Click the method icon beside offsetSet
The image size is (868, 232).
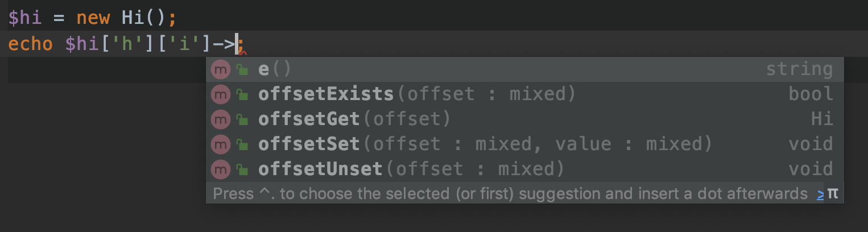tap(220, 144)
